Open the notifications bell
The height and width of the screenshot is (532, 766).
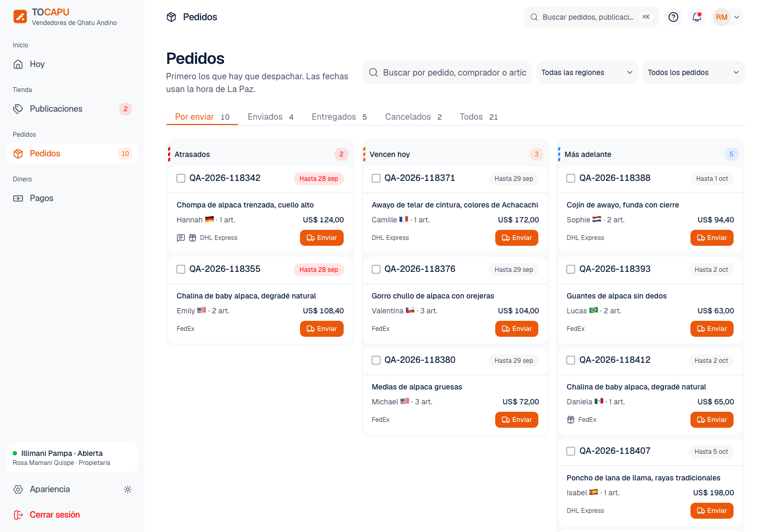(x=697, y=17)
